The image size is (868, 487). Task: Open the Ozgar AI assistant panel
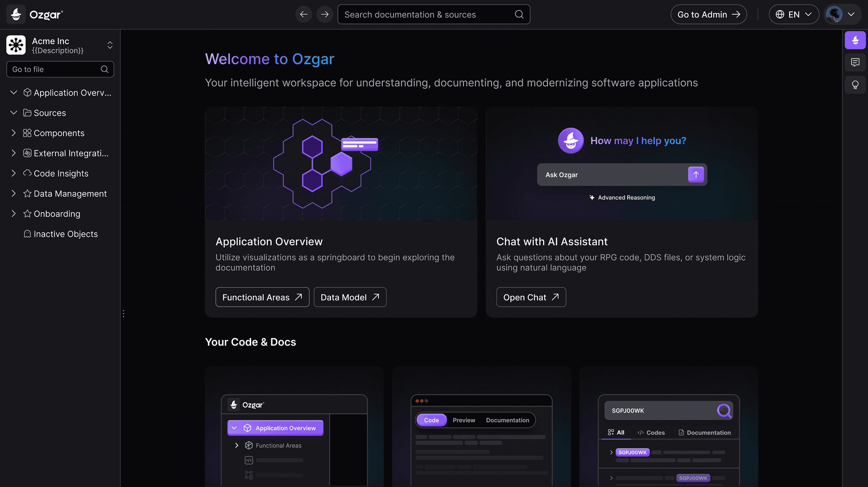(855, 40)
